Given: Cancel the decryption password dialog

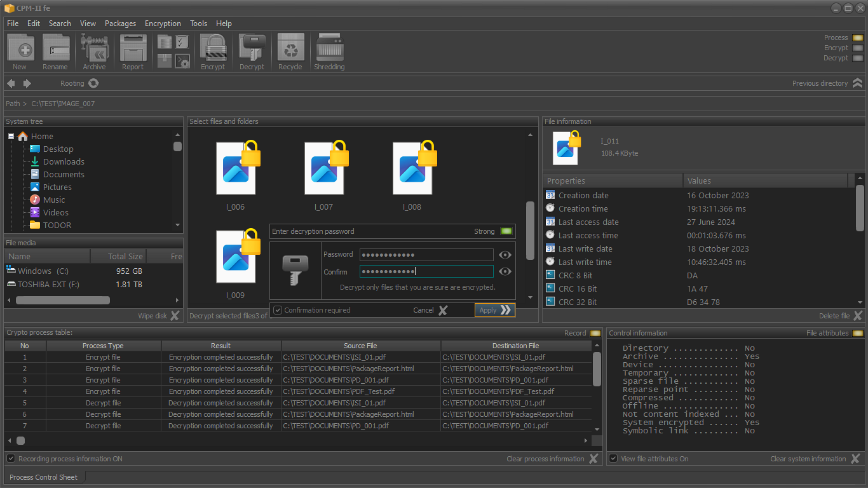Looking at the screenshot, I should tap(430, 310).
